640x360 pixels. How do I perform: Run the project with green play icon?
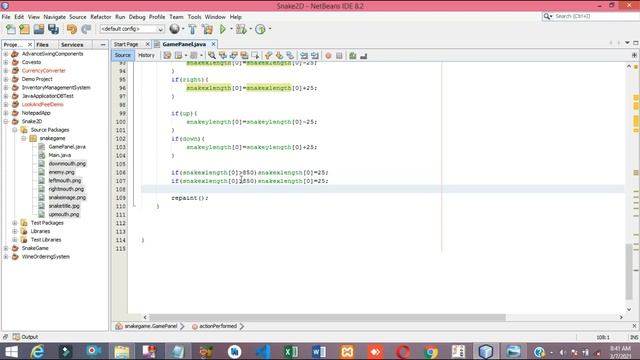(223, 29)
